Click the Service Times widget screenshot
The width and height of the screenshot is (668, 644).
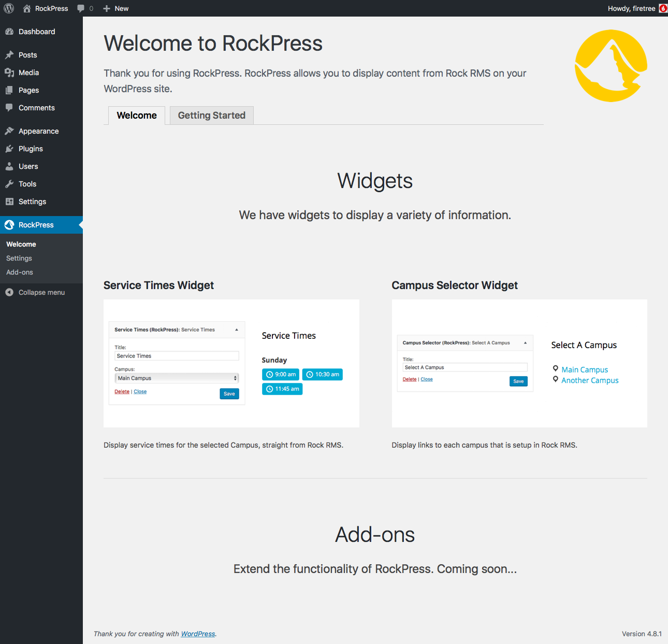231,363
